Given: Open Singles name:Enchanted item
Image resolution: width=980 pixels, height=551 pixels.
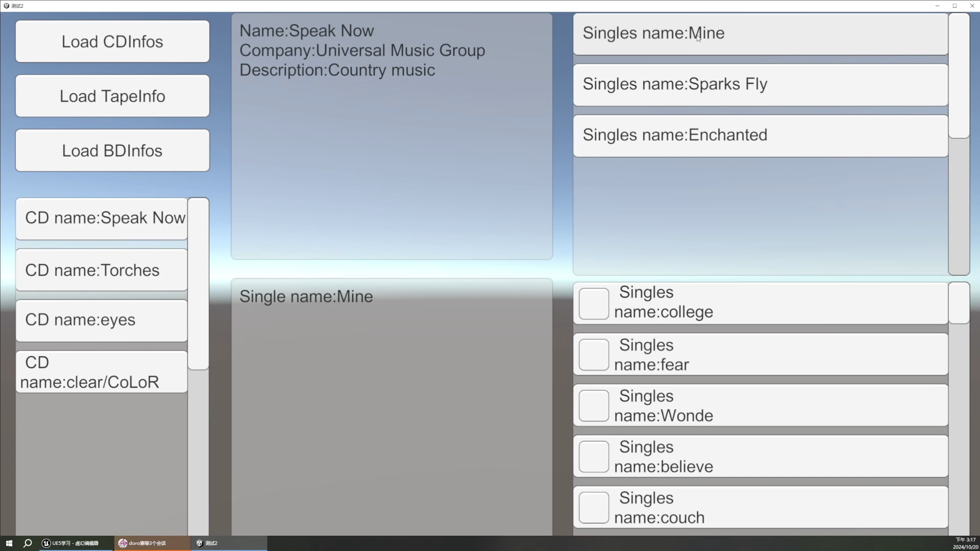Looking at the screenshot, I should click(761, 136).
